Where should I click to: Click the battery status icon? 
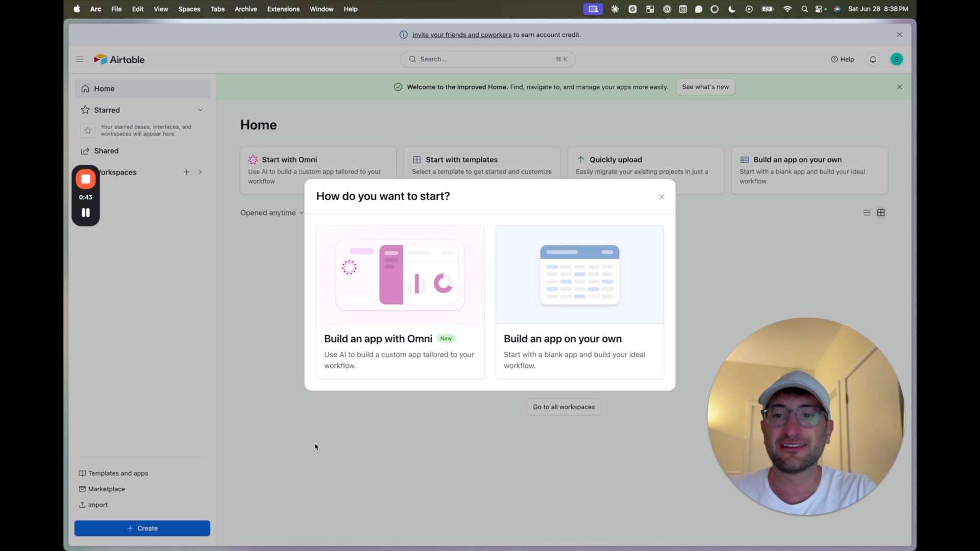[768, 9]
